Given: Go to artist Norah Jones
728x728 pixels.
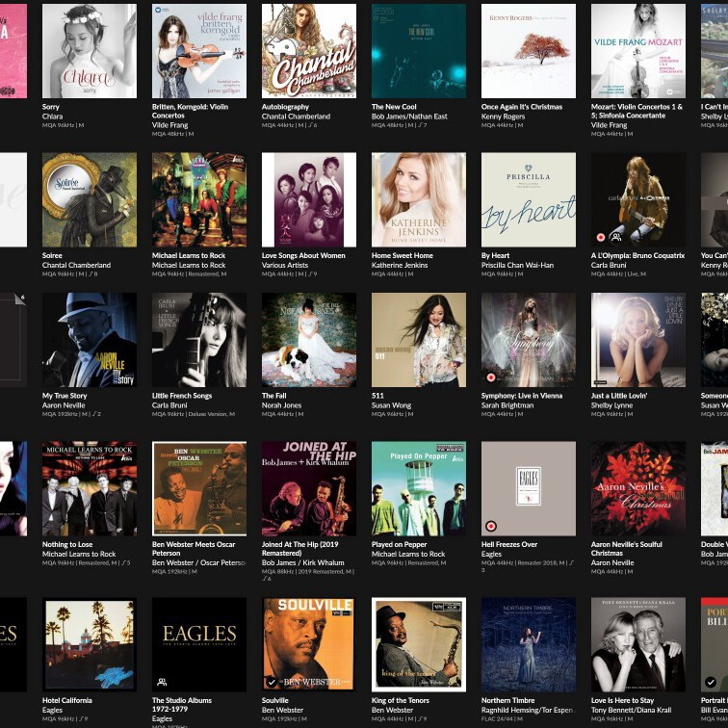Looking at the screenshot, I should tap(281, 405).
